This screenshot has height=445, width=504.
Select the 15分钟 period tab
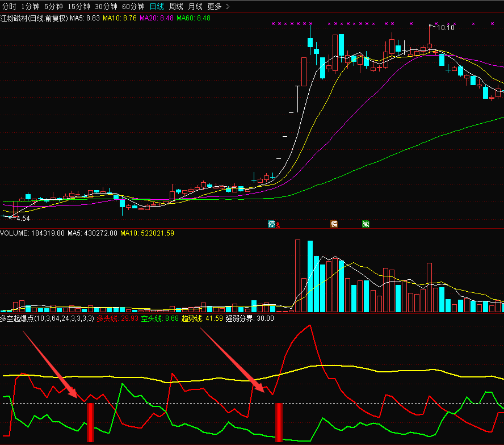(79, 6)
